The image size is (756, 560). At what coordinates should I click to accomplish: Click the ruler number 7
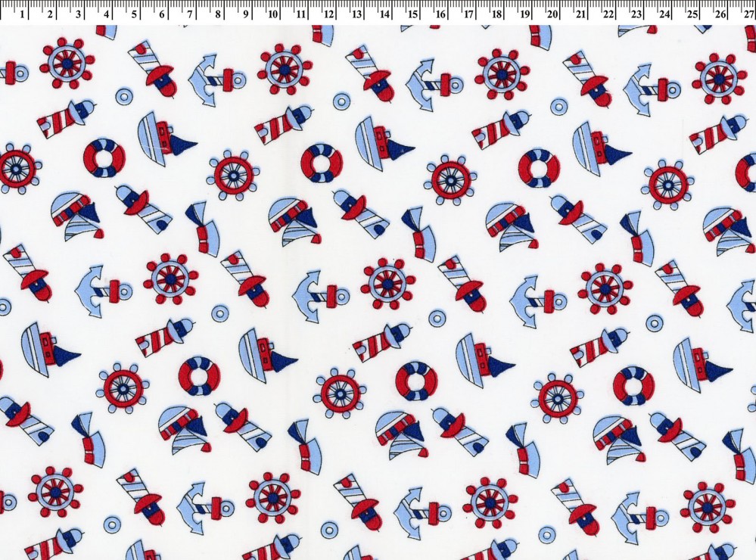click(190, 14)
